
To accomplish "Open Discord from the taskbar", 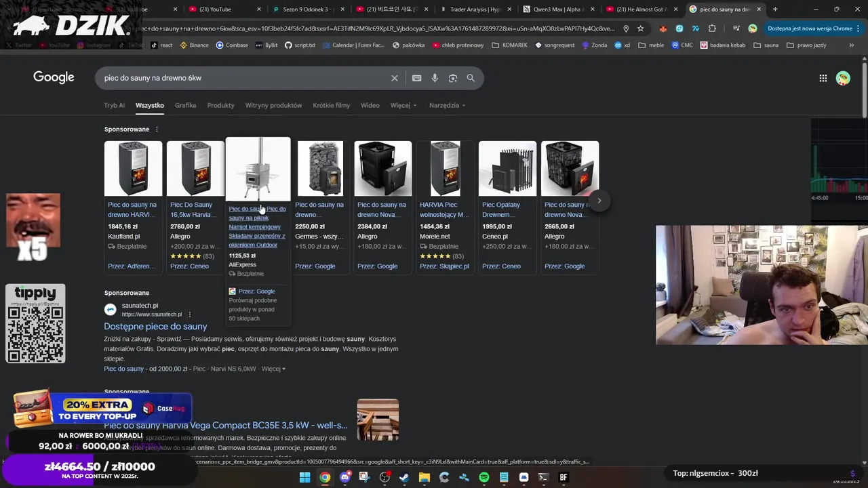I will [345, 477].
